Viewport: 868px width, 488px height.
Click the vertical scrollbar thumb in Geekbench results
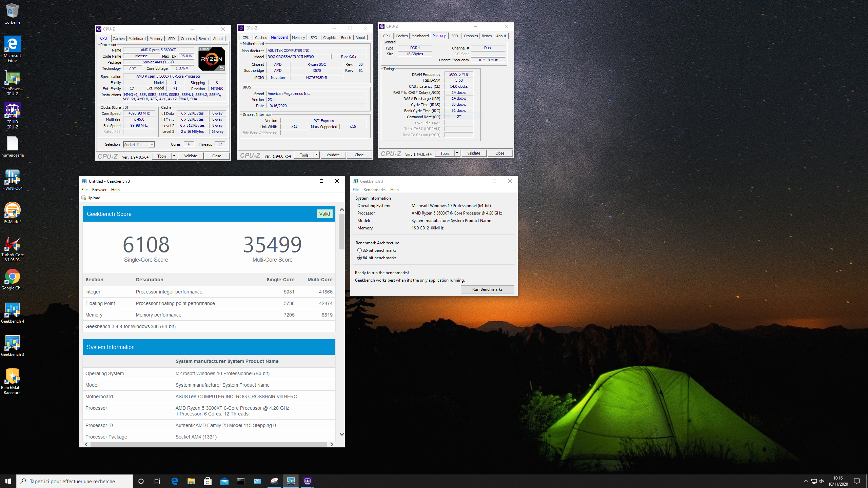(x=342, y=231)
